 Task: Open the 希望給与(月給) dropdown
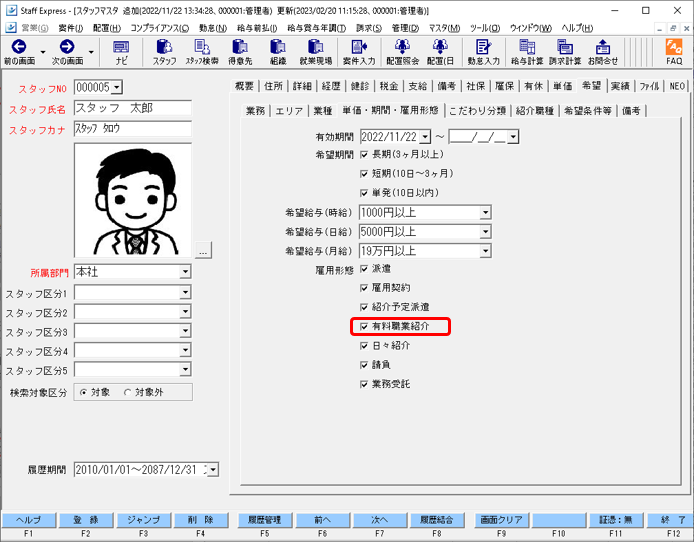coord(486,251)
